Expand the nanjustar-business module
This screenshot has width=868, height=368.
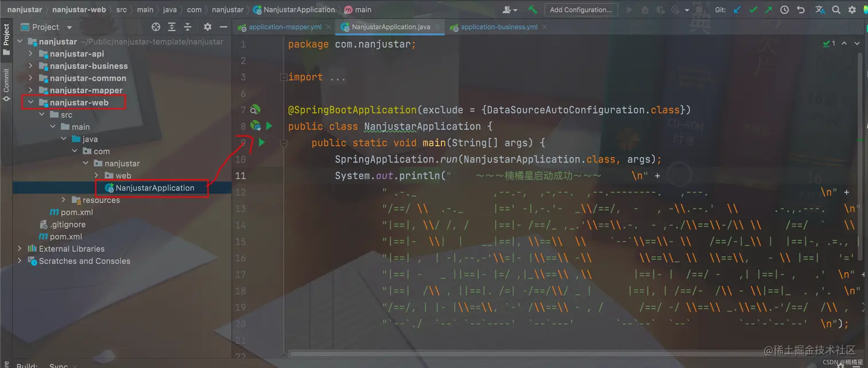point(31,66)
